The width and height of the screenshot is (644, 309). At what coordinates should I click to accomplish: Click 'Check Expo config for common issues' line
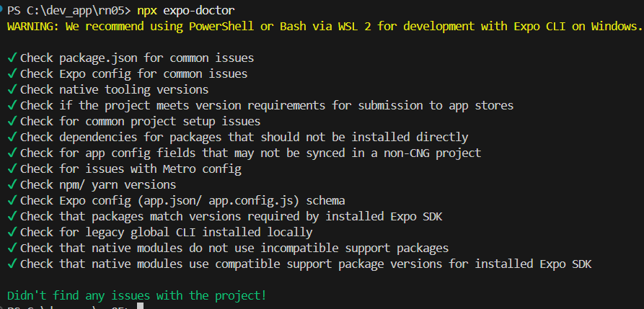coord(133,74)
